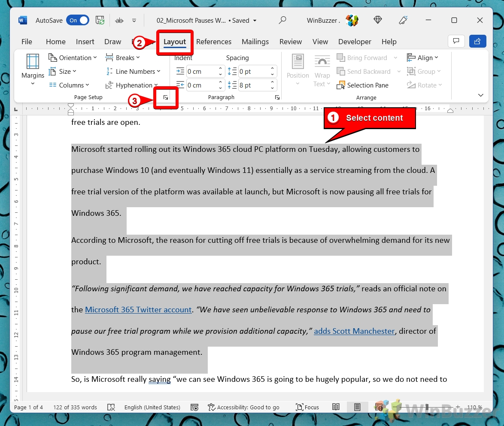Open the Align dropdown
This screenshot has height=426, width=504.
tap(422, 58)
